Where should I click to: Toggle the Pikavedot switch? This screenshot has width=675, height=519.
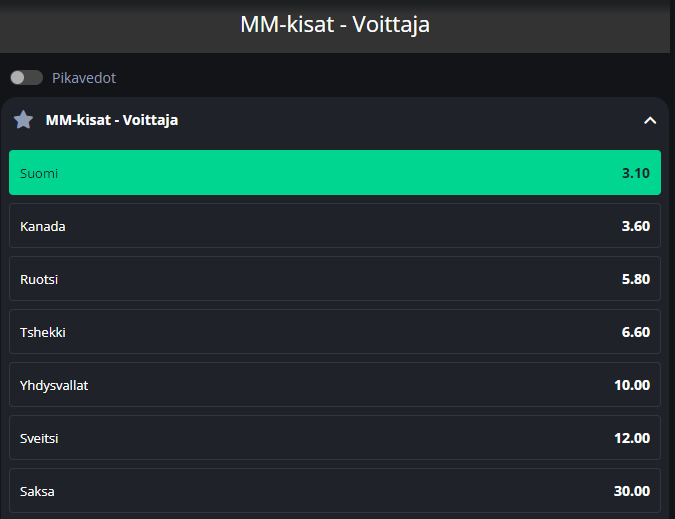26,77
